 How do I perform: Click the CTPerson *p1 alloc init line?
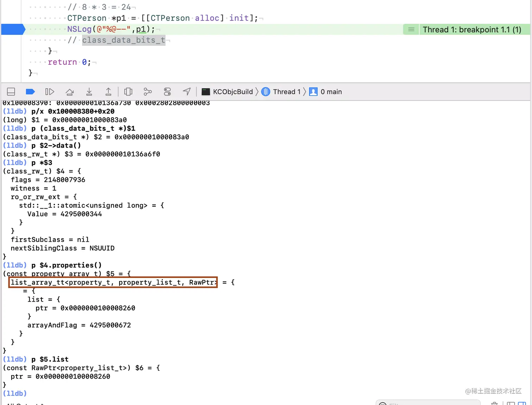(x=163, y=18)
